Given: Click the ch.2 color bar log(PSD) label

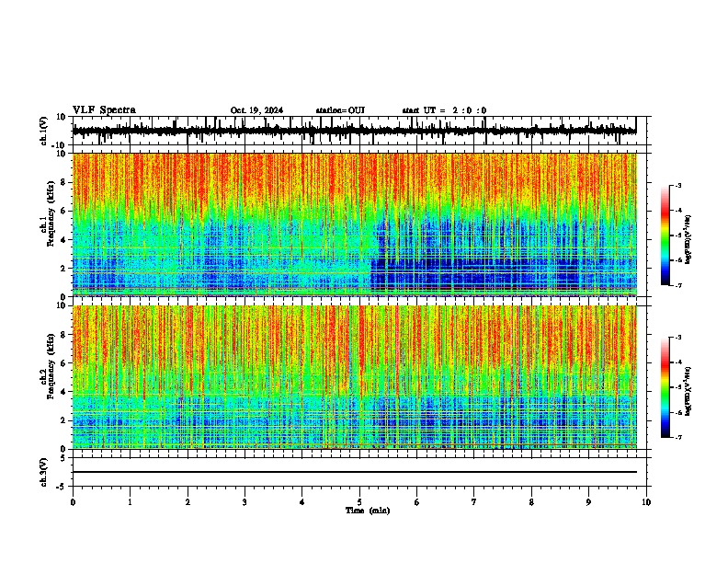Looking at the screenshot, I should point(688,391).
